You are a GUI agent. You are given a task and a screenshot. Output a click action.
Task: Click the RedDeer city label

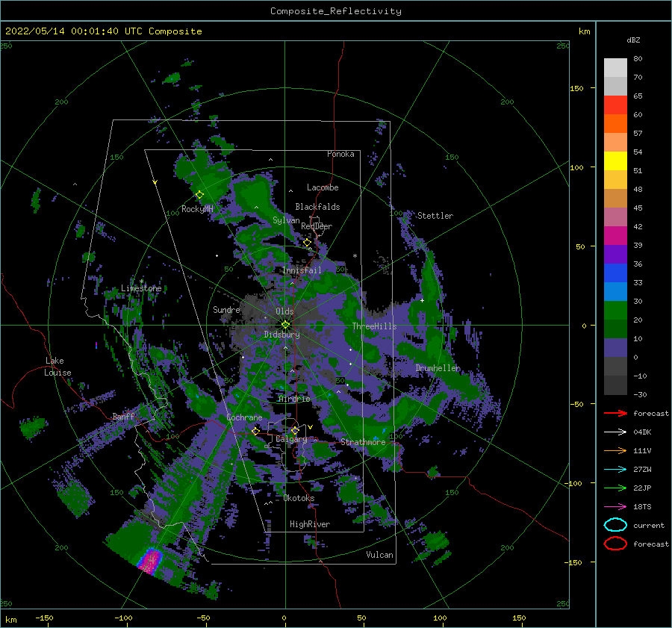point(317,226)
